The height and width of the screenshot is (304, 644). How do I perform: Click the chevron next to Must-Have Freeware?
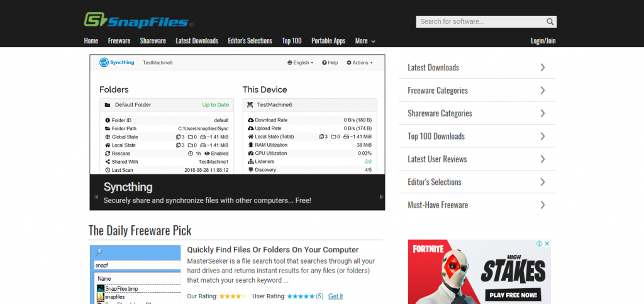click(543, 205)
